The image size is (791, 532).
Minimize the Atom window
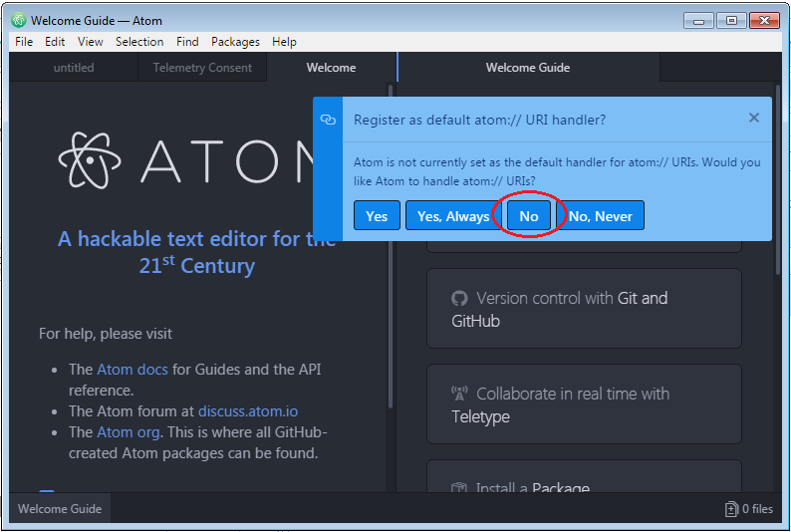698,21
